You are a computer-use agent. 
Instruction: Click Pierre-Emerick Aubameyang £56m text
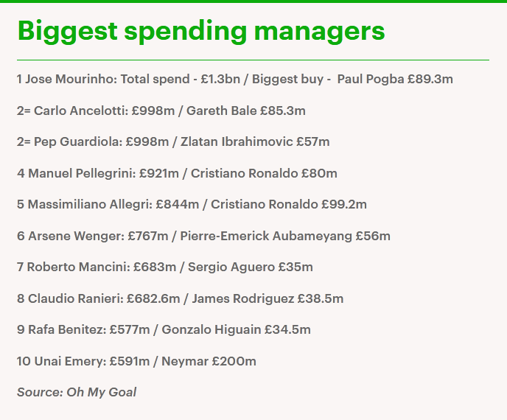click(285, 236)
